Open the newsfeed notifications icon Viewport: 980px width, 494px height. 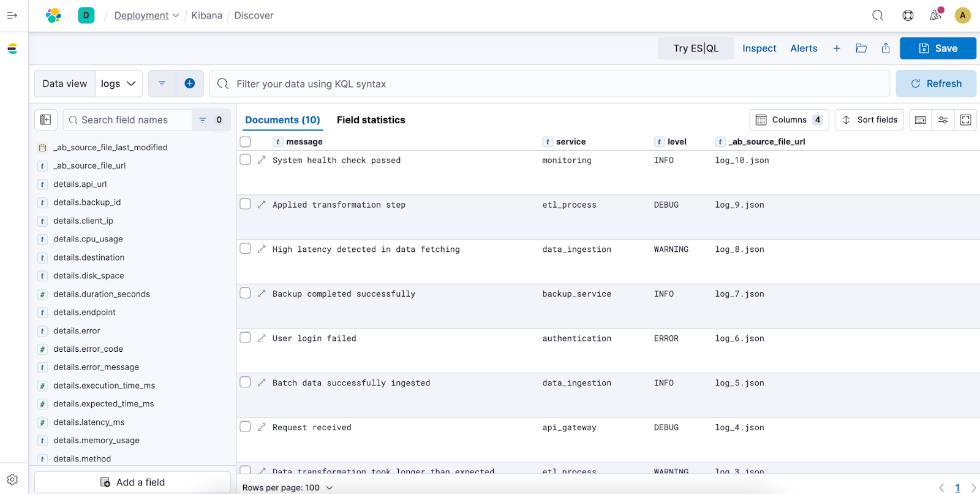(935, 15)
